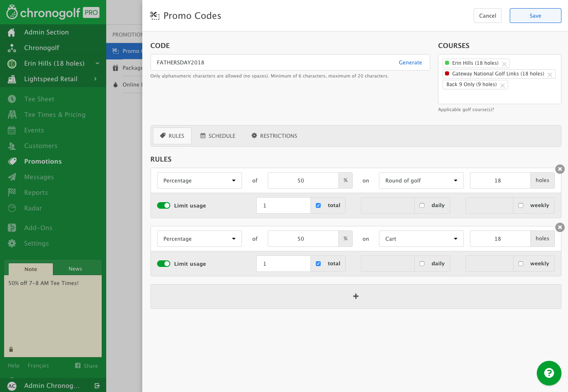Edit first rule 50 percent value
Screen dimensions: 568x392
tap(303, 180)
